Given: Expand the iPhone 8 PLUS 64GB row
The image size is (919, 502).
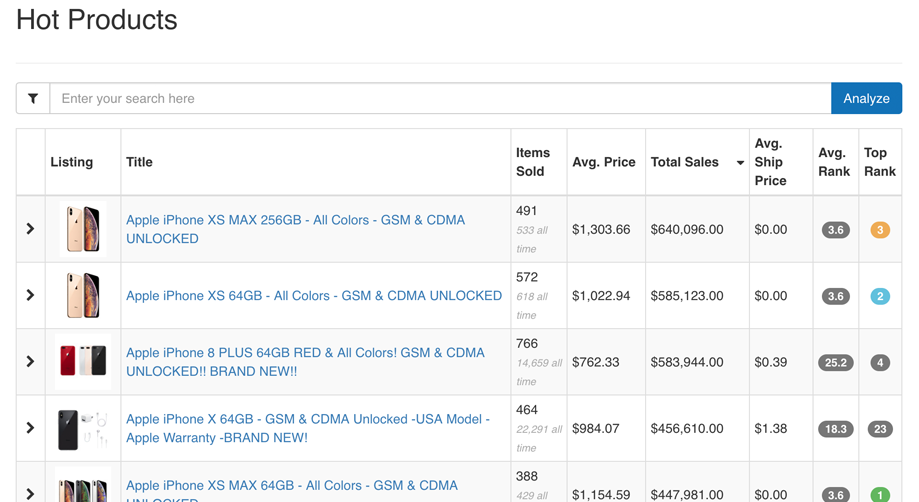Looking at the screenshot, I should [x=30, y=362].
